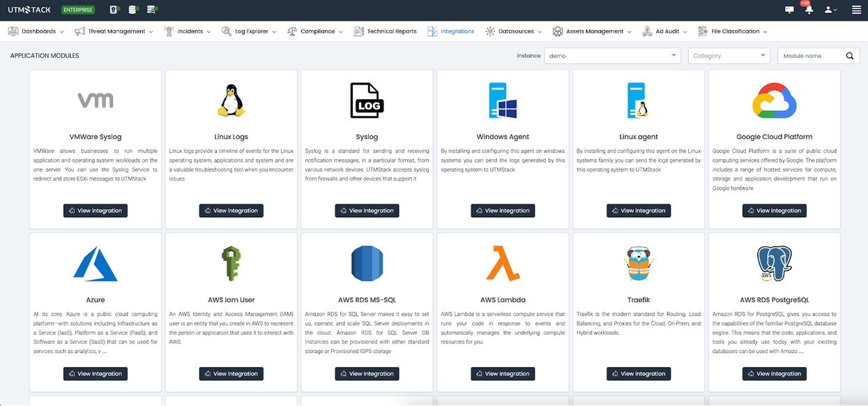Open the Log Explorer menu

point(249,31)
